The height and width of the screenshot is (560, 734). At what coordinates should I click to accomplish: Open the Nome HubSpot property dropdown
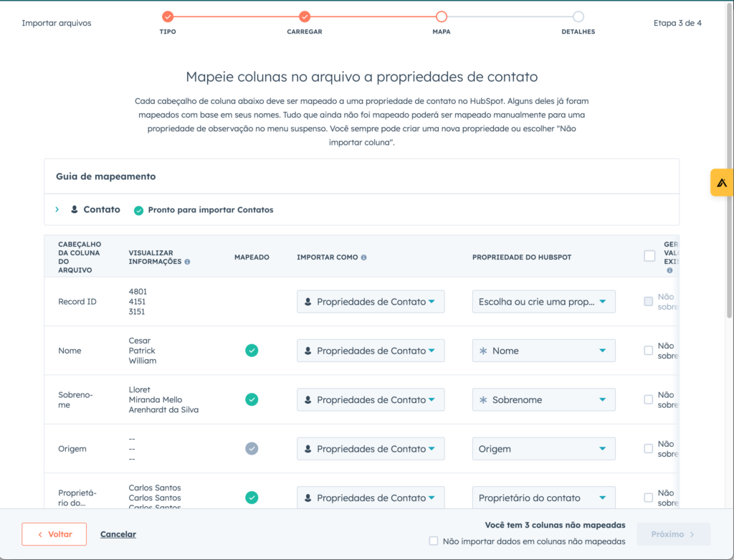tap(544, 351)
